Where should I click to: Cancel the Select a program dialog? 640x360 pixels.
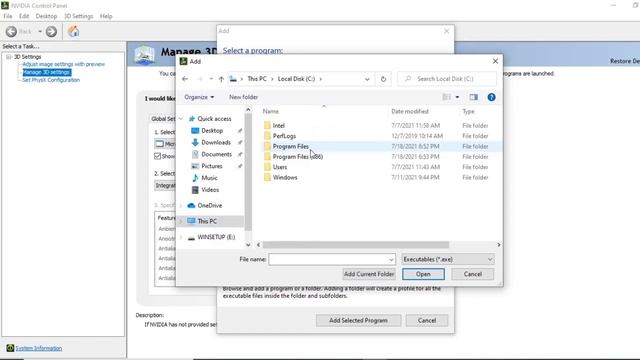427,321
